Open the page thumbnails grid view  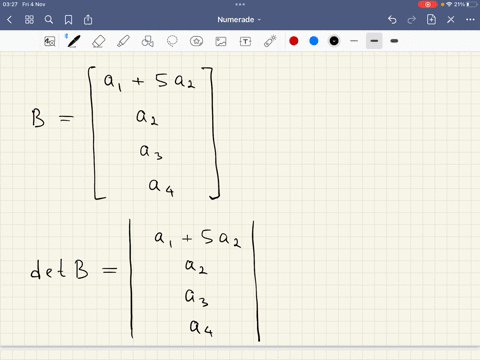(x=29, y=20)
